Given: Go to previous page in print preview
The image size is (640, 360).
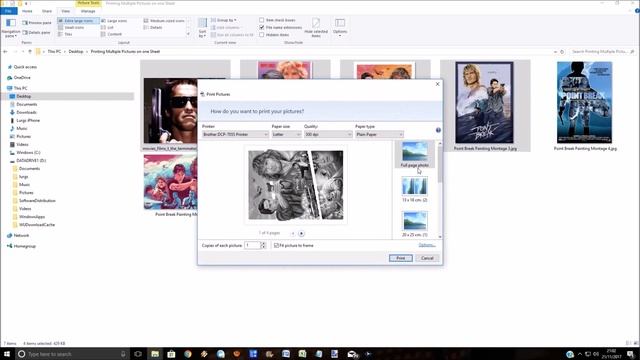Looking at the screenshot, I should click(x=293, y=233).
